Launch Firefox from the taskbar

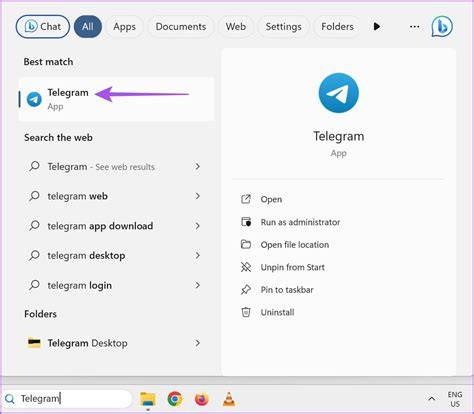[x=202, y=399]
